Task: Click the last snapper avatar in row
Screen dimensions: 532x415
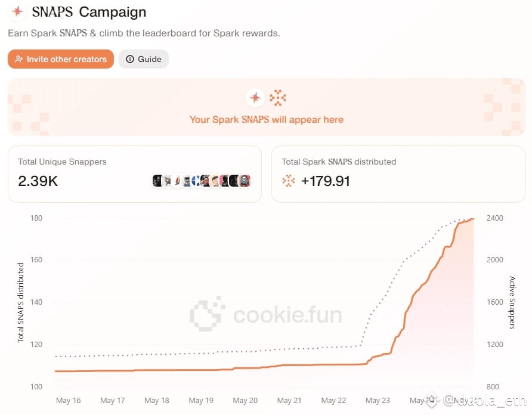Action: (245, 181)
